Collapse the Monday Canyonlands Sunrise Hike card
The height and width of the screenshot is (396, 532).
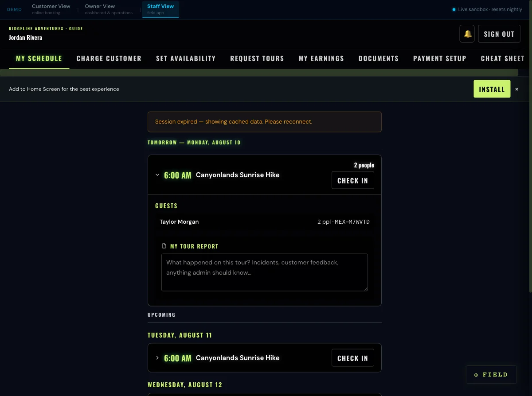pyautogui.click(x=157, y=175)
